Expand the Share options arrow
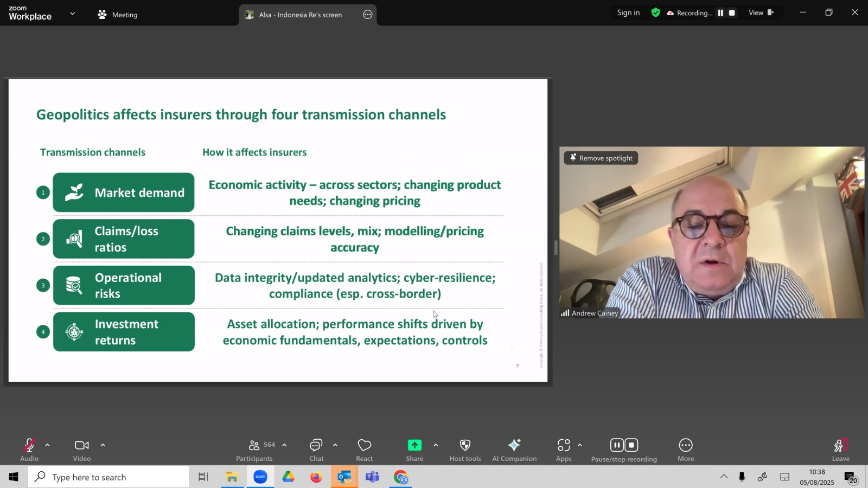 coord(436,445)
